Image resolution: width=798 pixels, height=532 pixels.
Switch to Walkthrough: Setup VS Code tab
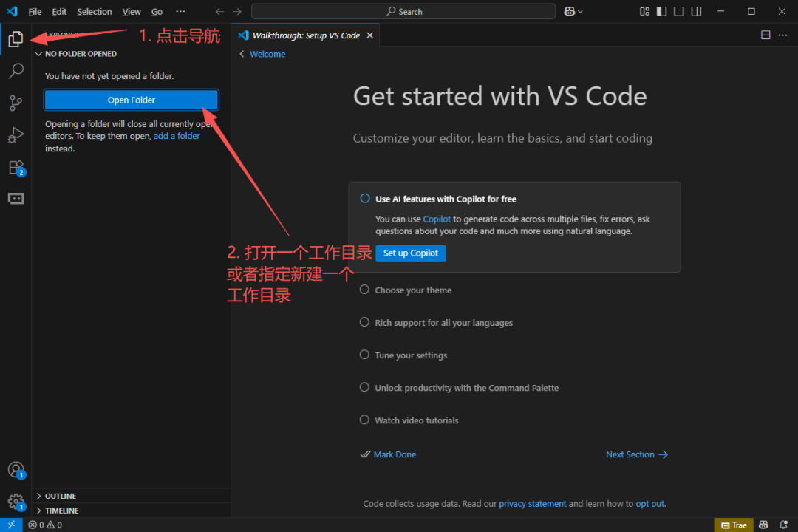(x=305, y=35)
